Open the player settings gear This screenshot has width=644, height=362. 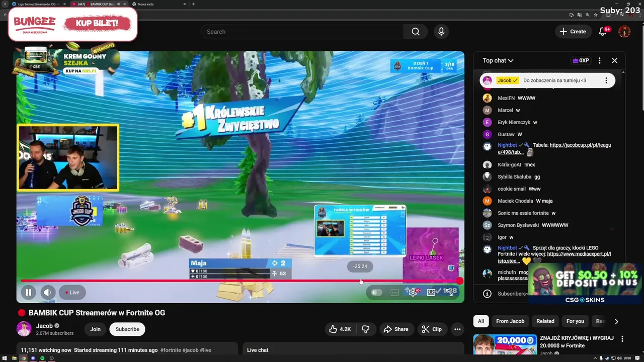click(413, 292)
